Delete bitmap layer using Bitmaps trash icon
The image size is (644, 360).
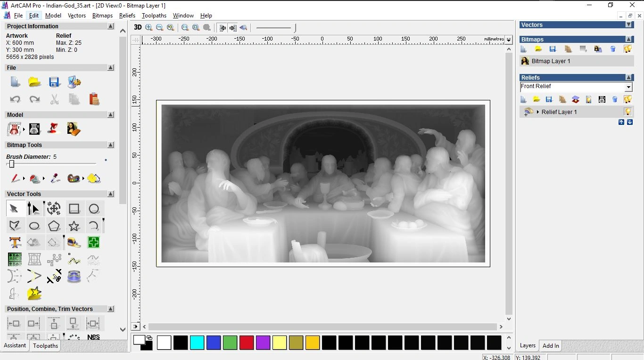click(x=613, y=49)
